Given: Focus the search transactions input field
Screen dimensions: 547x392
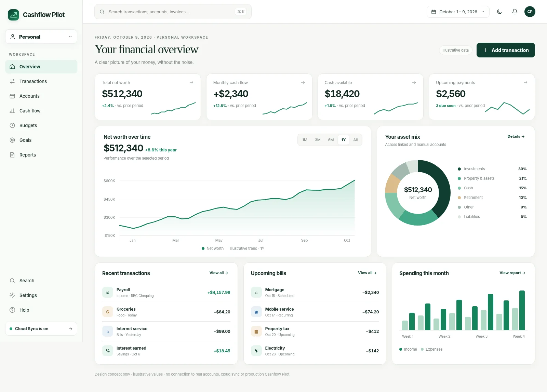Looking at the screenshot, I should tap(173, 12).
